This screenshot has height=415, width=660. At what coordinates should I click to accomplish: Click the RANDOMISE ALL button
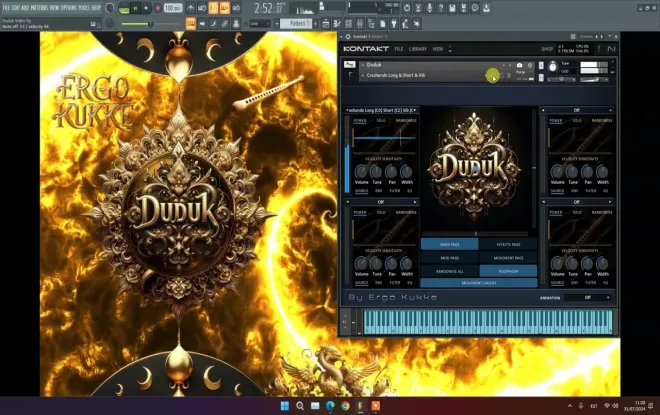(450, 271)
